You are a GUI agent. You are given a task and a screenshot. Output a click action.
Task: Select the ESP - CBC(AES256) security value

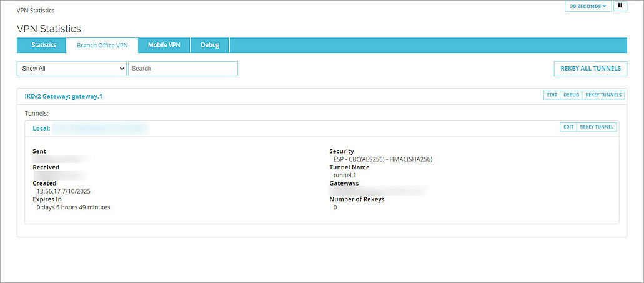(x=383, y=159)
